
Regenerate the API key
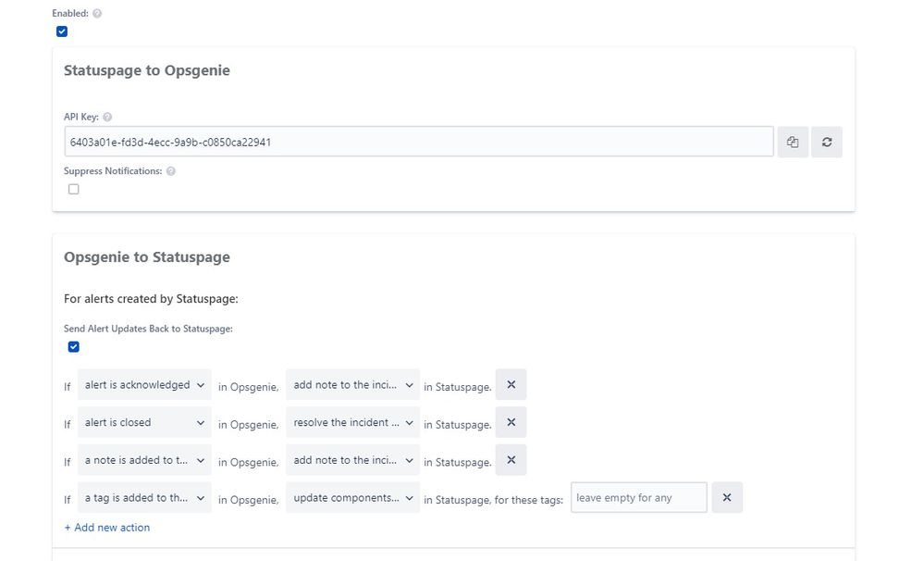click(827, 143)
